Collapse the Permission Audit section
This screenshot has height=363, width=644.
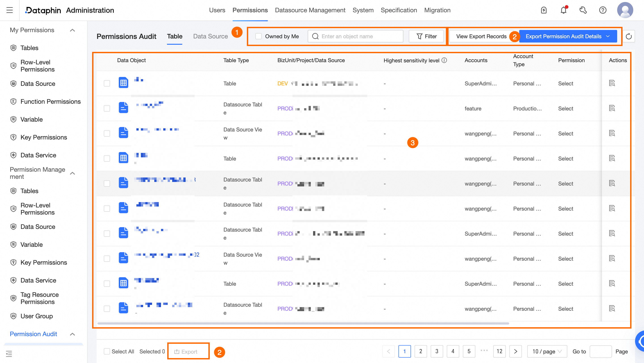click(72, 334)
